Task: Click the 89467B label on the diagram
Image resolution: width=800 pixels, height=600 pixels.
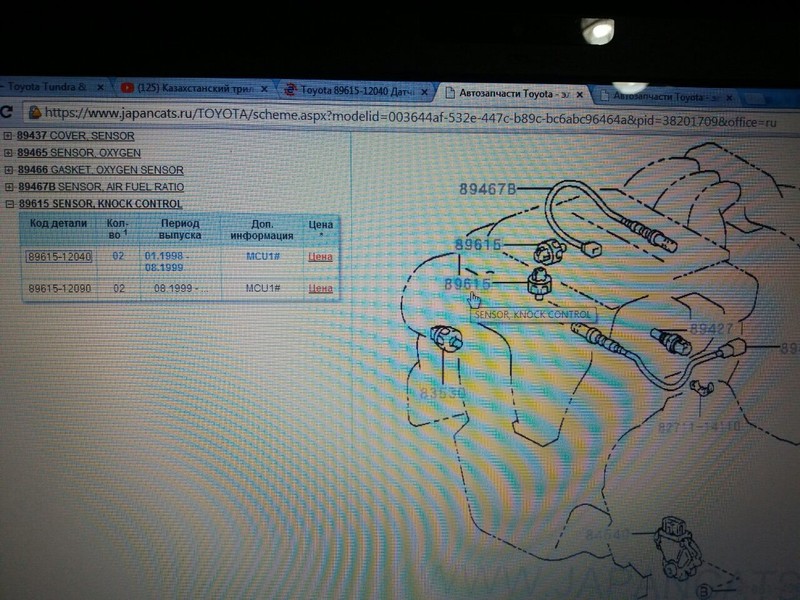Action: click(487, 189)
